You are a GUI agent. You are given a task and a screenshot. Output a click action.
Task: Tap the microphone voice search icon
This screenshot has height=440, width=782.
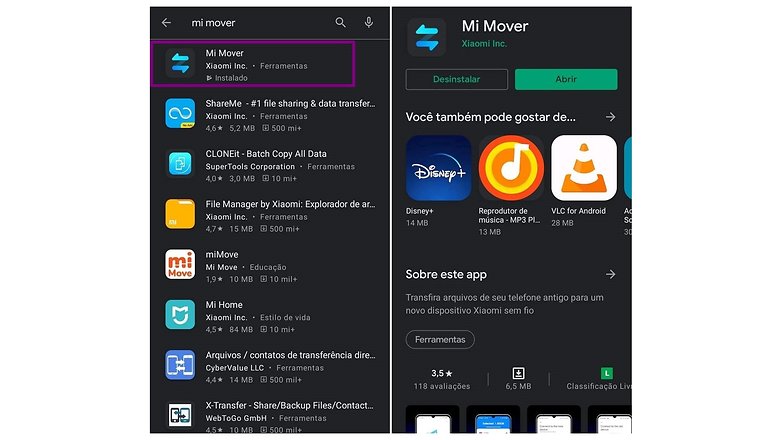point(369,22)
